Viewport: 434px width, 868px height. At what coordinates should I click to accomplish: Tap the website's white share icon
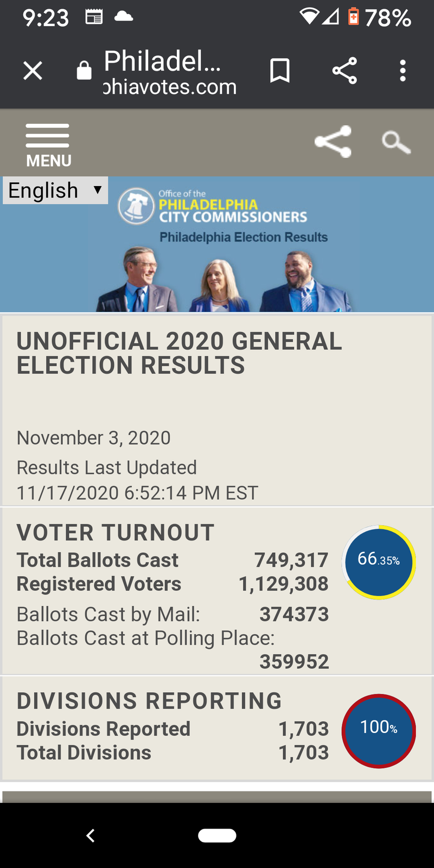[333, 142]
